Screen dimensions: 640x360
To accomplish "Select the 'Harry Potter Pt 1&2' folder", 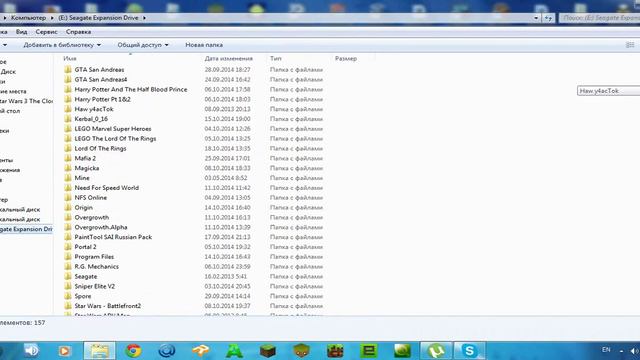I will pos(102,99).
